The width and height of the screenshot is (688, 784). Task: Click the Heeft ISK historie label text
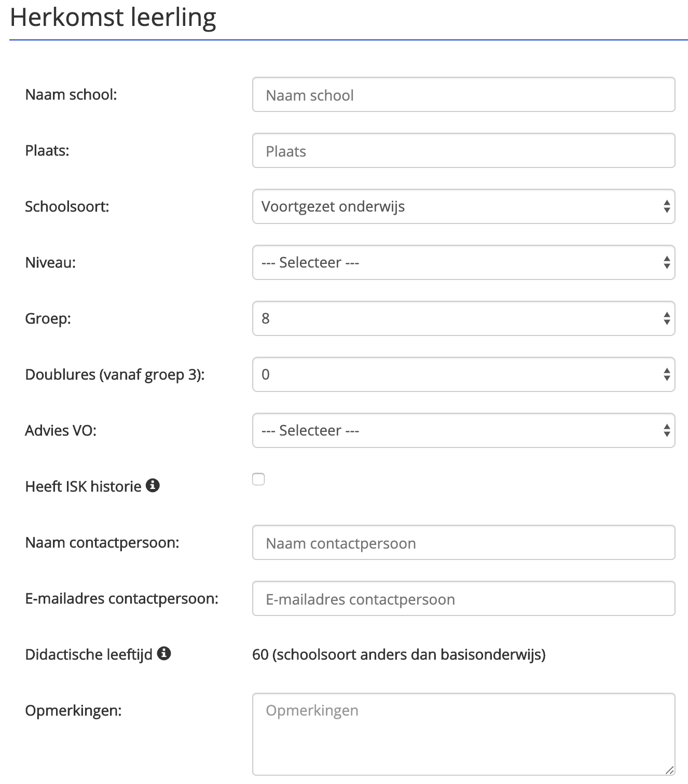click(x=83, y=486)
